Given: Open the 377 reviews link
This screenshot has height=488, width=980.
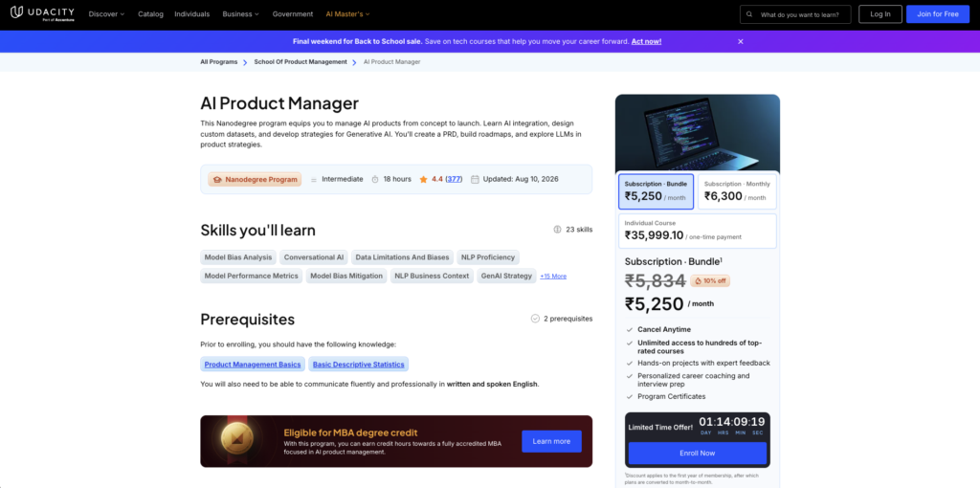Looking at the screenshot, I should 455,179.
